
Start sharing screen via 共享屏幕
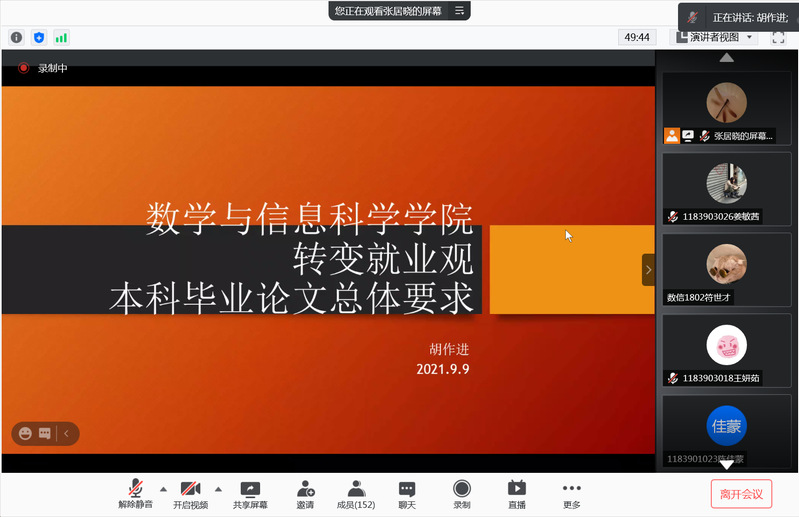pos(250,493)
